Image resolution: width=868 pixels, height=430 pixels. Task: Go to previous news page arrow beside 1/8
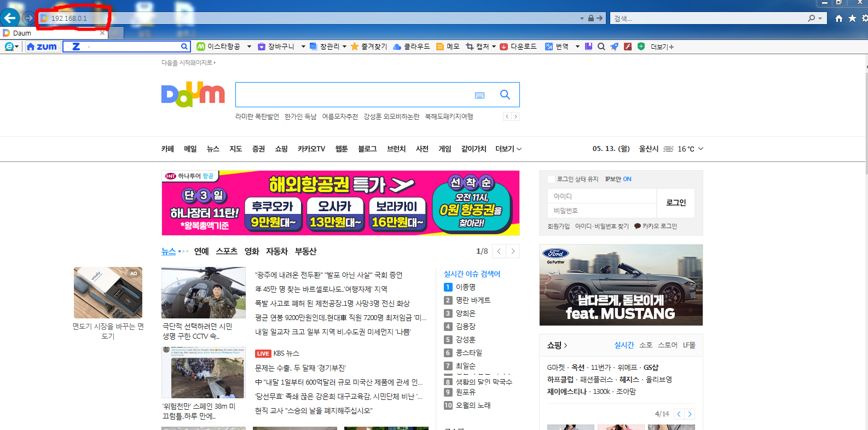coord(499,251)
